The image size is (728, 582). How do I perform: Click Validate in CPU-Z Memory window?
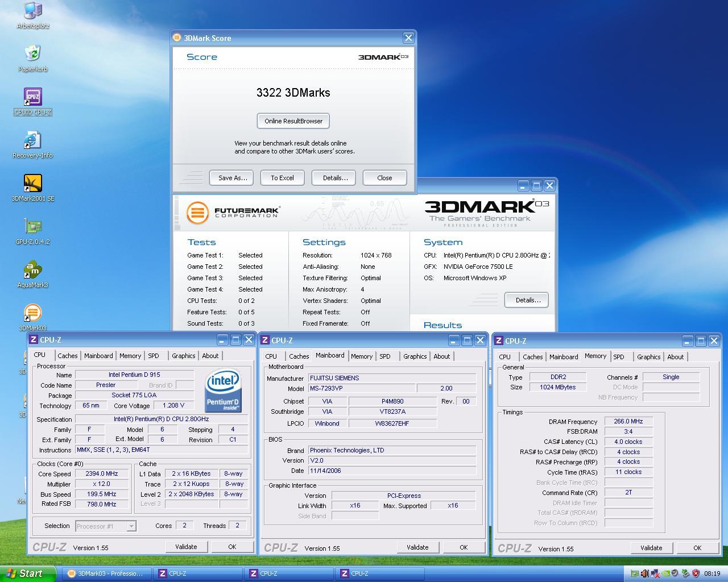[x=651, y=548]
